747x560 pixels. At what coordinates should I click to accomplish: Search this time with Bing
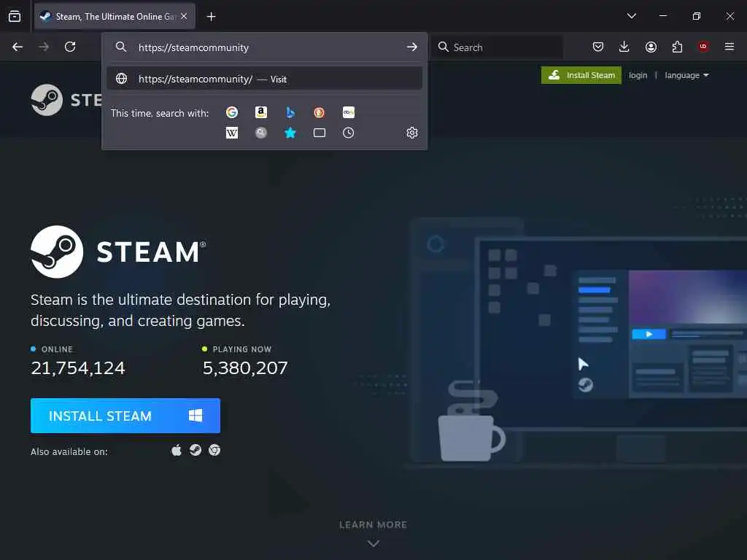(x=290, y=112)
